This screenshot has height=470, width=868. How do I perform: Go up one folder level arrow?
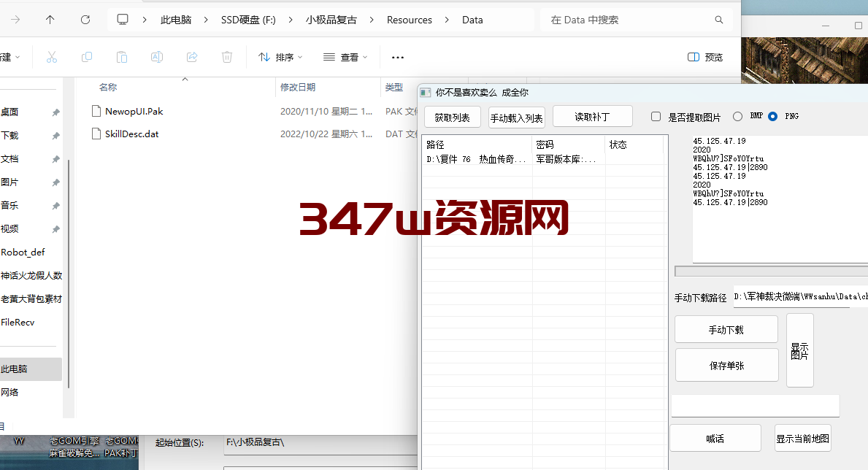(50, 20)
